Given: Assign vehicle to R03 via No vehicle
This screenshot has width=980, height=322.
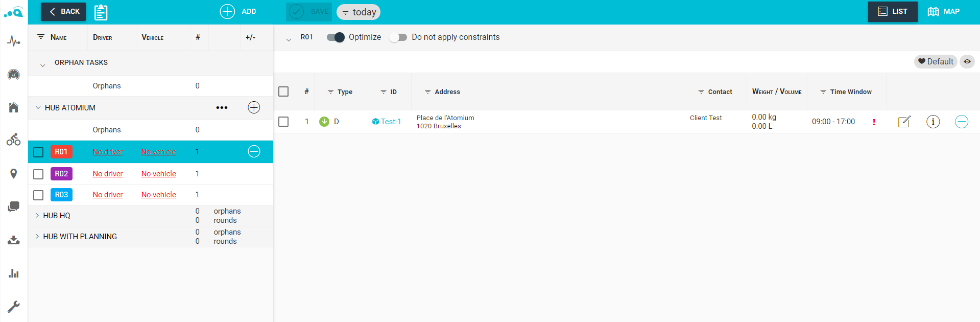Looking at the screenshot, I should 159,195.
